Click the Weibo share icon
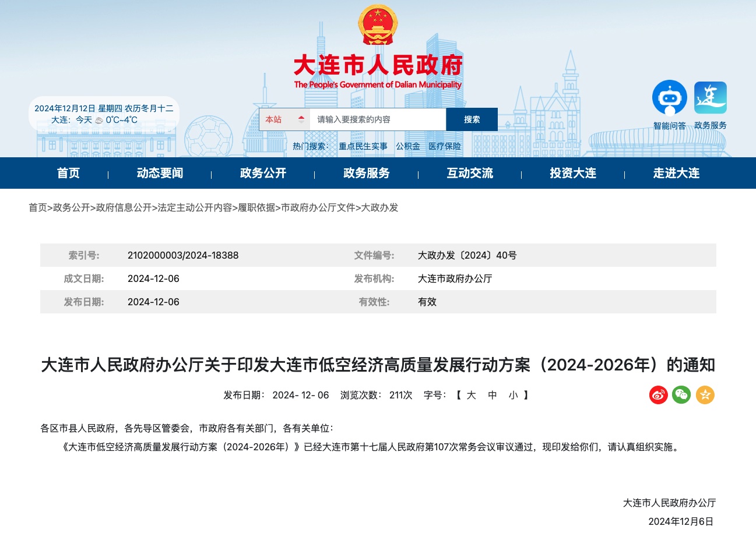This screenshot has width=756, height=533. [659, 395]
